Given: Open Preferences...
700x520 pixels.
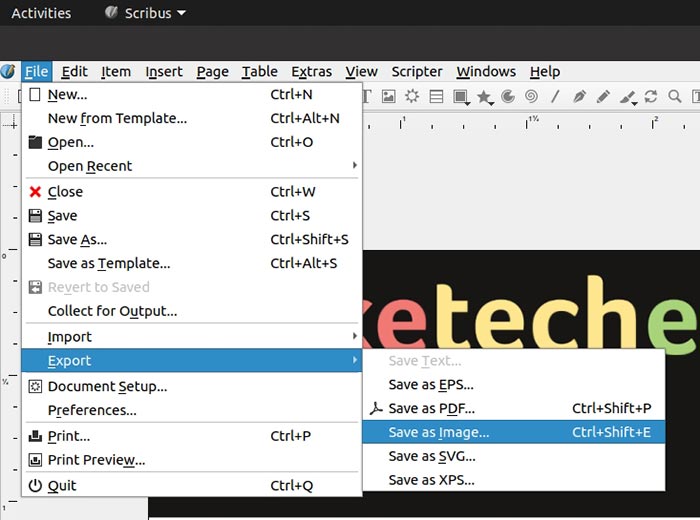Looking at the screenshot, I should click(x=192, y=410).
